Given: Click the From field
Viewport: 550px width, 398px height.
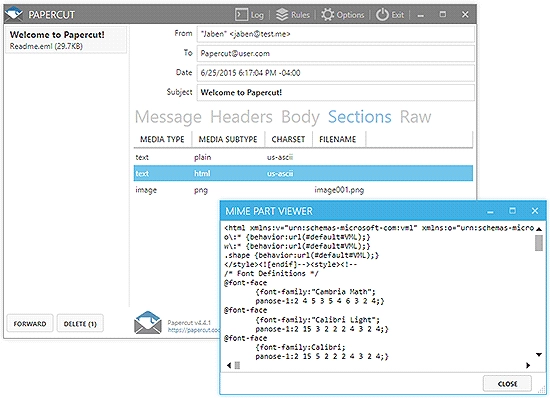Looking at the screenshot, I should tap(336, 34).
